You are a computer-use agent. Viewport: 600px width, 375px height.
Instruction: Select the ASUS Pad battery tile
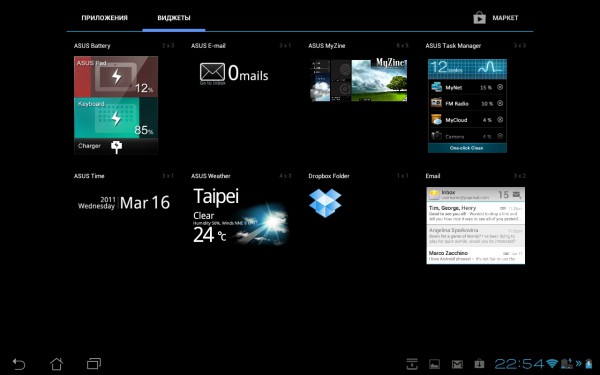point(116,77)
